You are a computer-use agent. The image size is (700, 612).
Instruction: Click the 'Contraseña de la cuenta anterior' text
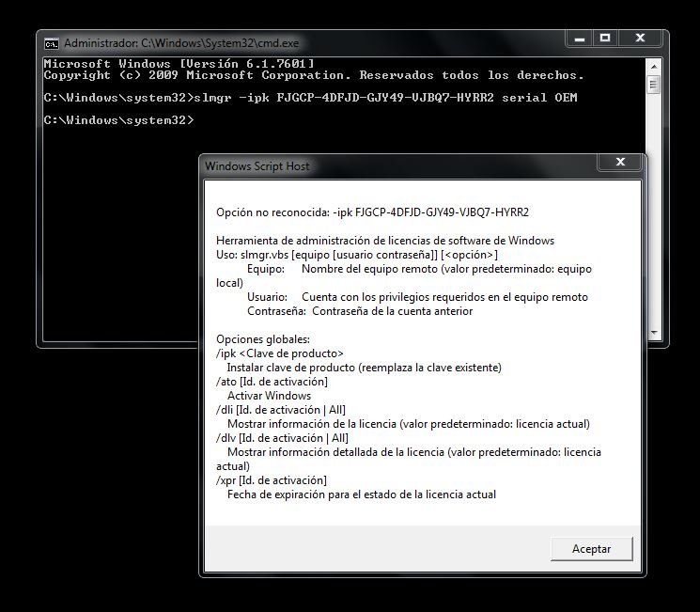tap(393, 311)
